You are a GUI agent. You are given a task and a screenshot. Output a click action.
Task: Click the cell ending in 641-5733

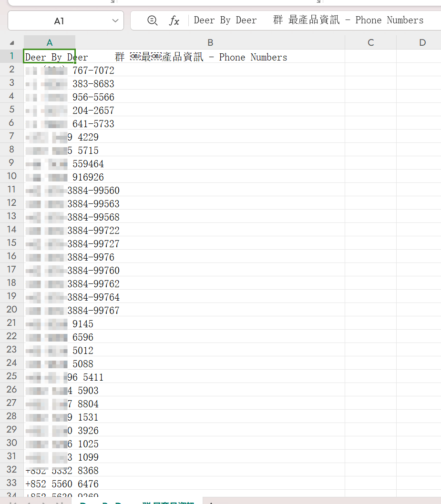(50, 123)
